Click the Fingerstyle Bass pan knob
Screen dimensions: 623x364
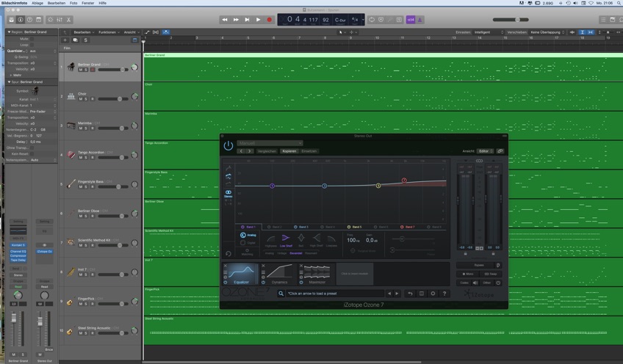tap(134, 184)
